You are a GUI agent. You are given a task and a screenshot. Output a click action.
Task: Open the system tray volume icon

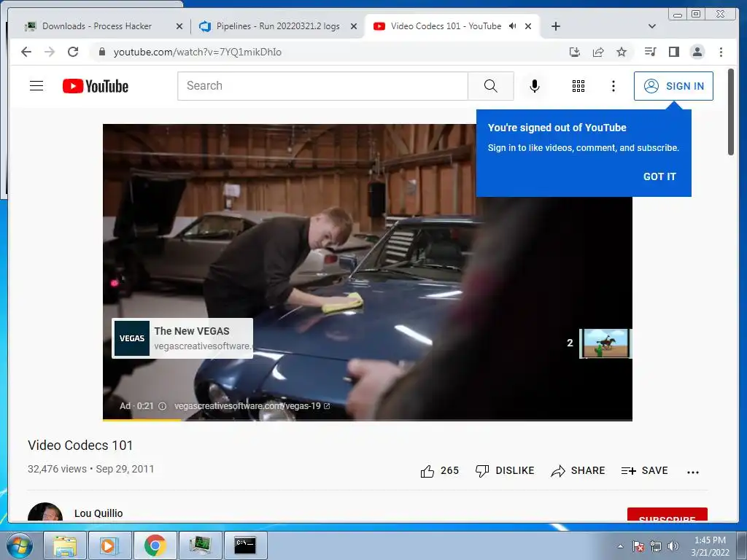(x=673, y=546)
